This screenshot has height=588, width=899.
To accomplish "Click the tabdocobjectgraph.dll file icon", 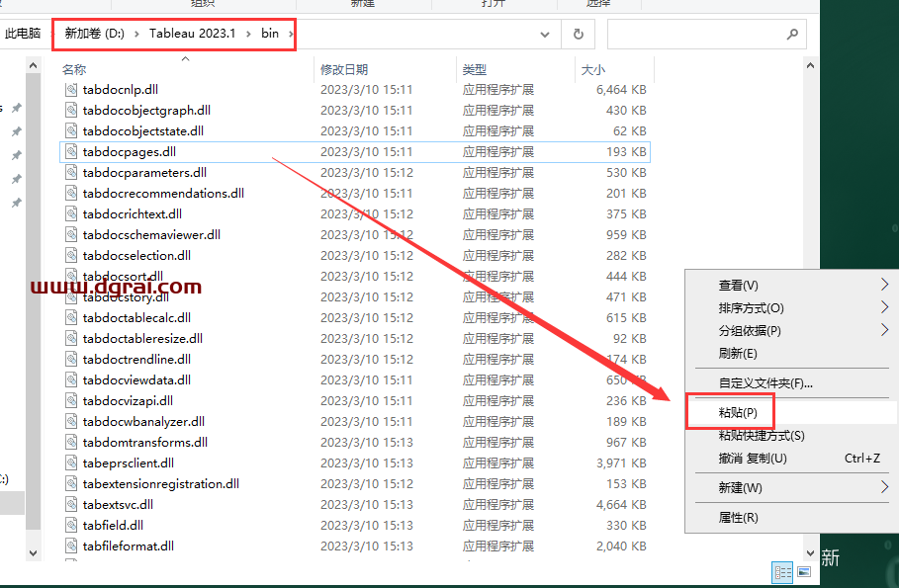I will pyautogui.click(x=71, y=110).
